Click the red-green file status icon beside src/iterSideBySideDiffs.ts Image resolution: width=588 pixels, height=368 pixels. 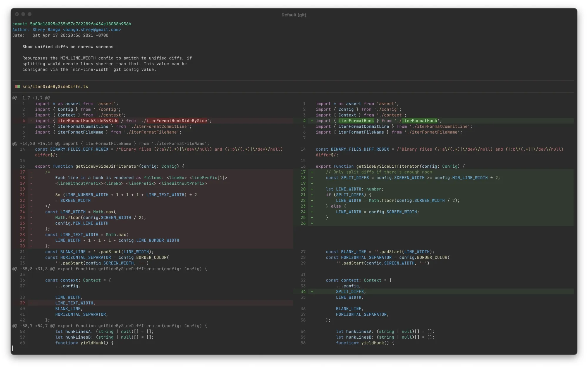pyautogui.click(x=17, y=86)
